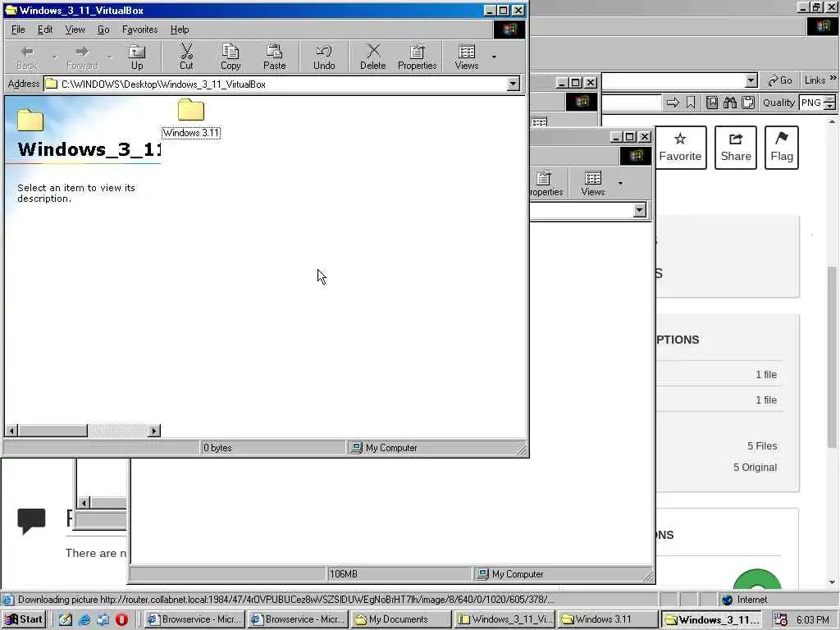Cut the selection using Cut tool
The height and width of the screenshot is (630, 840).
[x=186, y=57]
